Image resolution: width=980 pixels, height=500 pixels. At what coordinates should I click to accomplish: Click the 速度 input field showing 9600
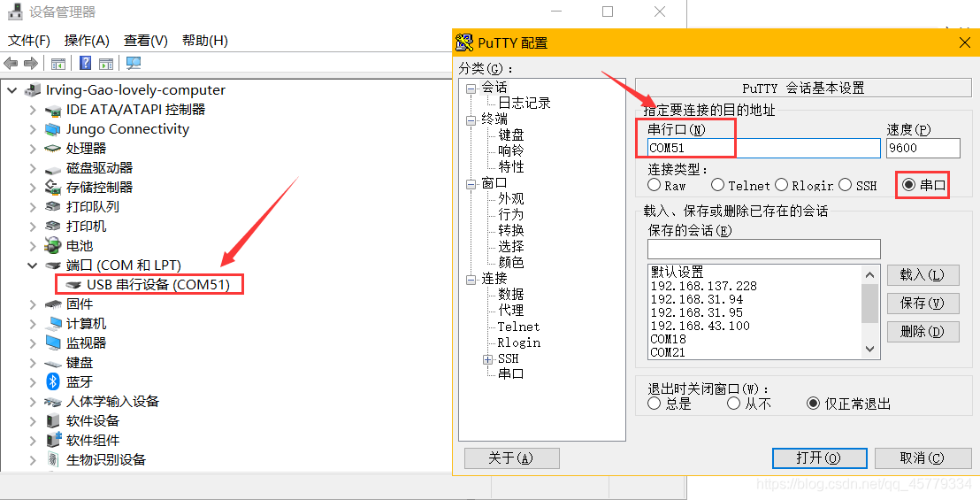coord(923,148)
